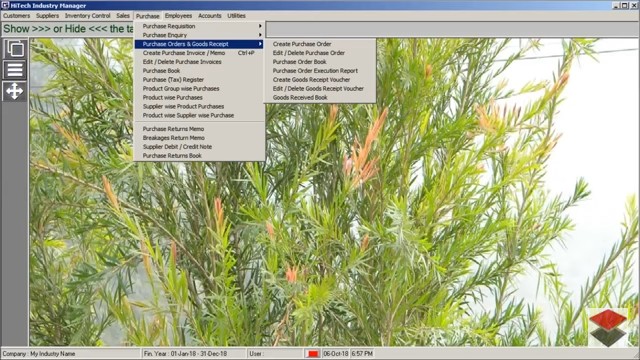
Task: Open Purchase Returns Memo
Action: pyautogui.click(x=199, y=129)
